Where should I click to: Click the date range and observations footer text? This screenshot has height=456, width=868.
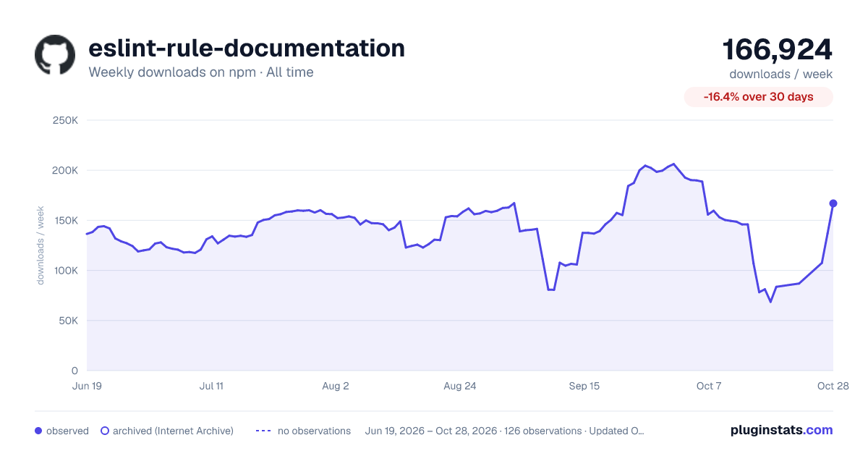[x=505, y=431]
